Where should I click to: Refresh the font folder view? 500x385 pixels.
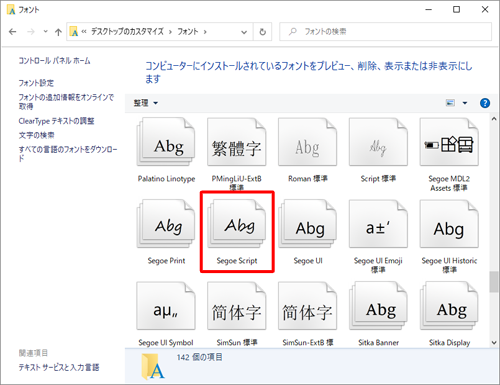pyautogui.click(x=263, y=32)
